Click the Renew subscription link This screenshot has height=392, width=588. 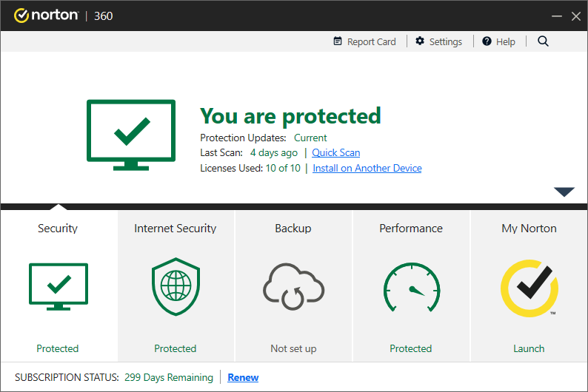243,377
